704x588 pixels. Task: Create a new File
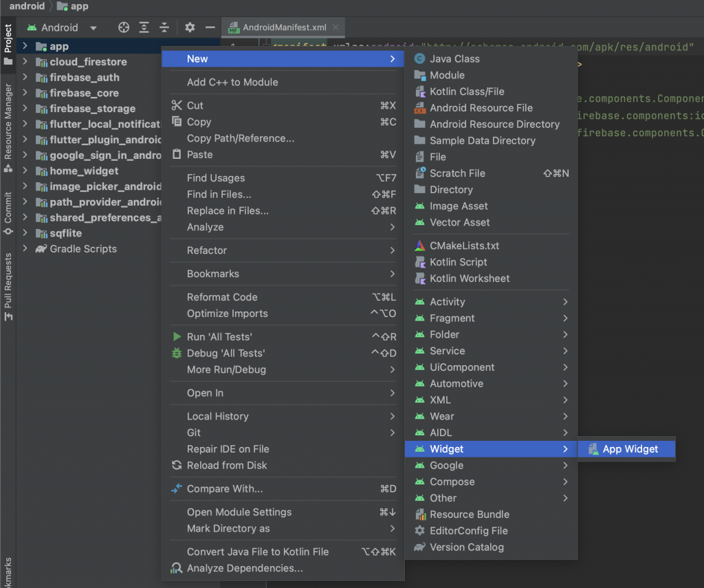(x=491, y=157)
